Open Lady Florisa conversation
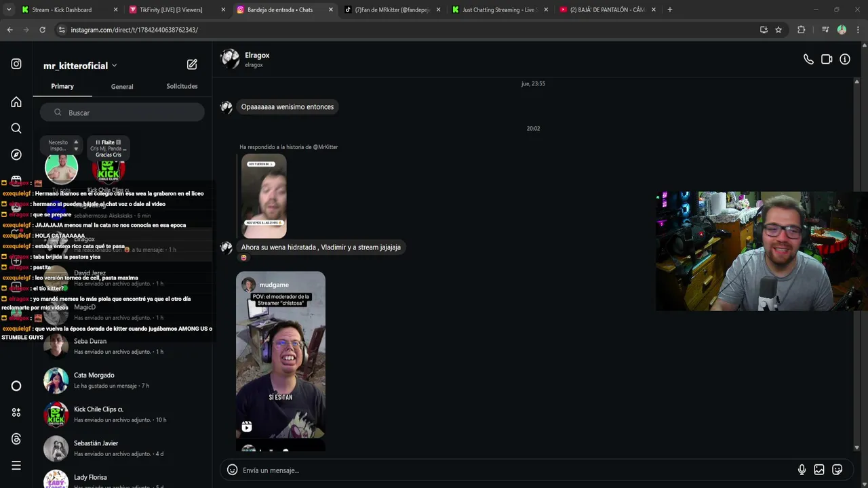Screen dimensions: 868x488 (122, 478)
